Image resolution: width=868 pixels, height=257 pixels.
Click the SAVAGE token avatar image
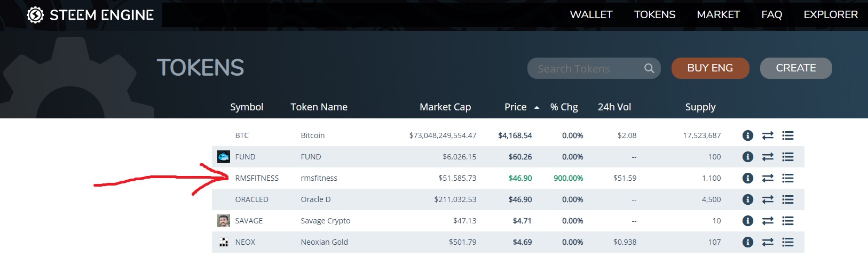(224, 221)
